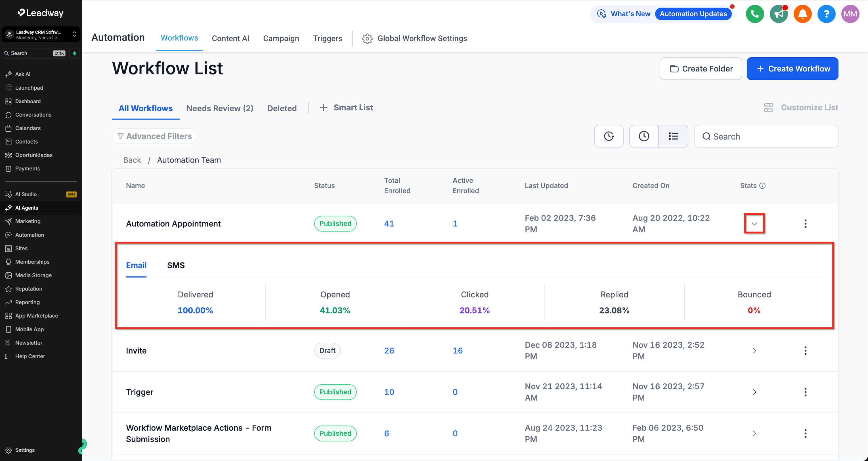Viewport: 868px width, 461px height.
Task: Click the recent activity clock-arrow icon button
Action: click(x=609, y=136)
